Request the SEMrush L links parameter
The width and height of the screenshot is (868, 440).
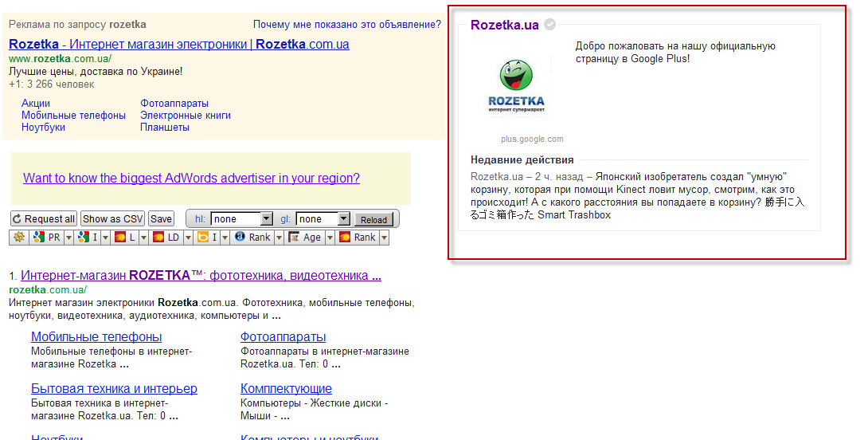pos(124,238)
